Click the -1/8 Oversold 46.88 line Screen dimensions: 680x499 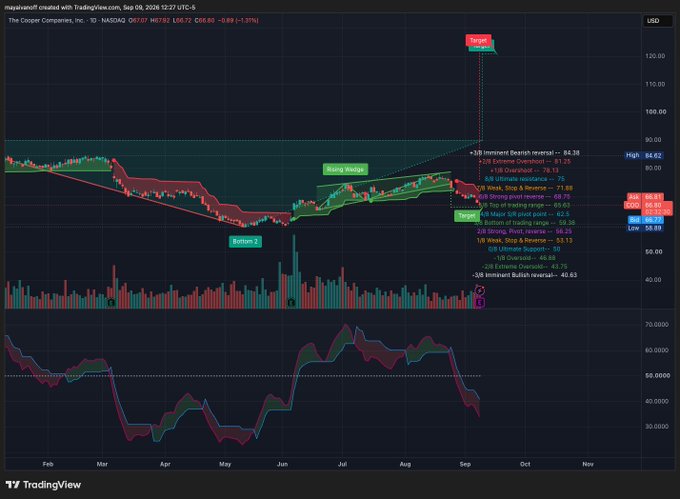coord(524,258)
